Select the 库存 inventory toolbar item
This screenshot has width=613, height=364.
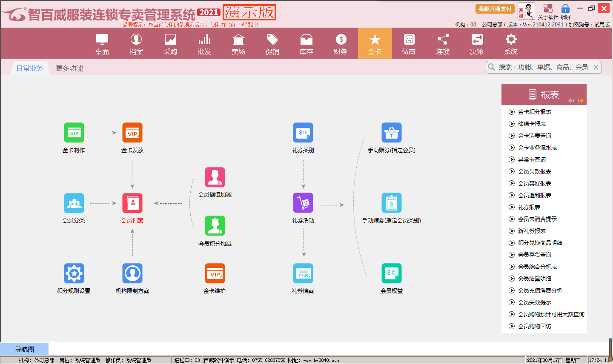coord(306,44)
